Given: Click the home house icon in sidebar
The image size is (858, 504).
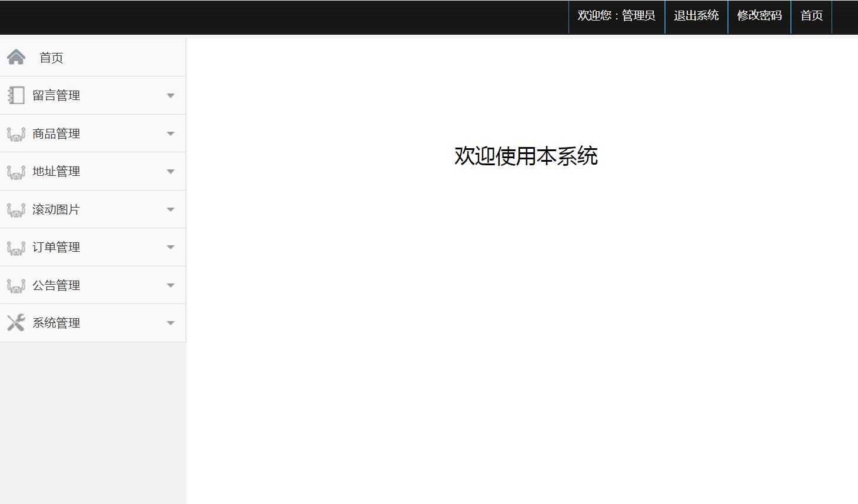Looking at the screenshot, I should tap(16, 57).
